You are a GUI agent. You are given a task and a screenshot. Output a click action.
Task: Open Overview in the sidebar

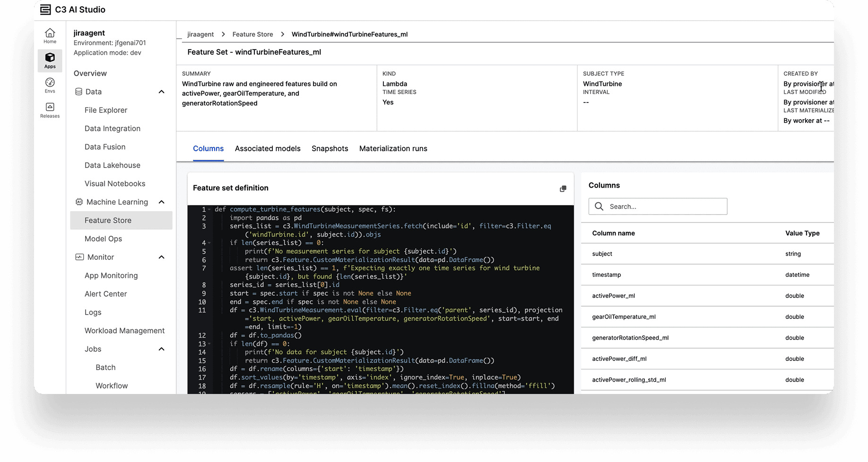click(90, 73)
